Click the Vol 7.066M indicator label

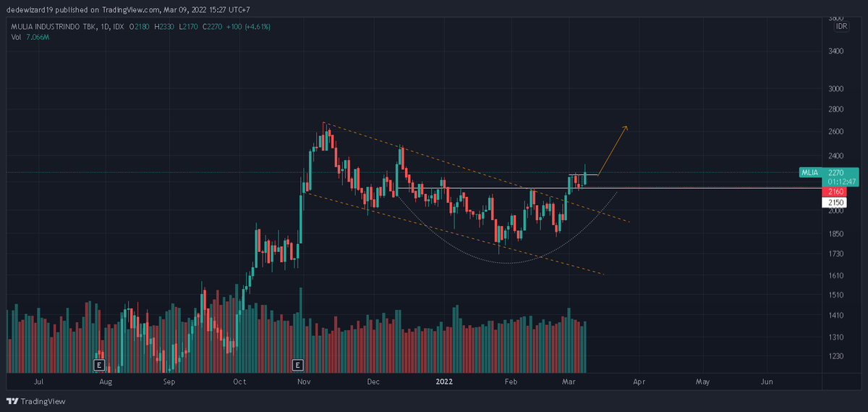tap(30, 37)
